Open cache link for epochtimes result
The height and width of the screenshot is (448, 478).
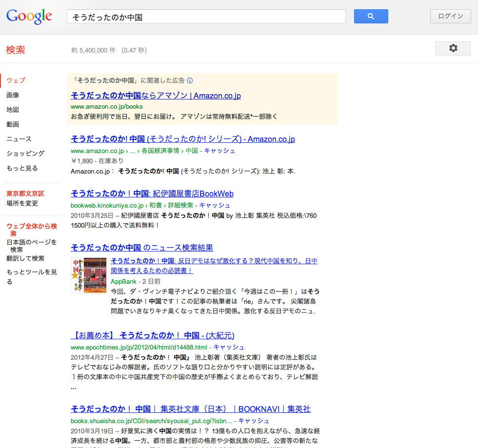(x=229, y=348)
